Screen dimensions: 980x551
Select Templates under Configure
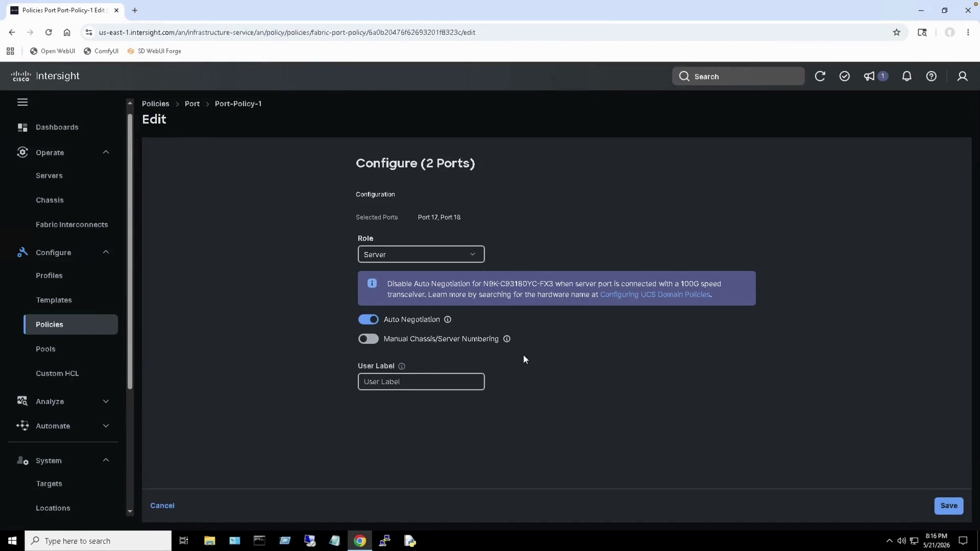[x=54, y=300]
